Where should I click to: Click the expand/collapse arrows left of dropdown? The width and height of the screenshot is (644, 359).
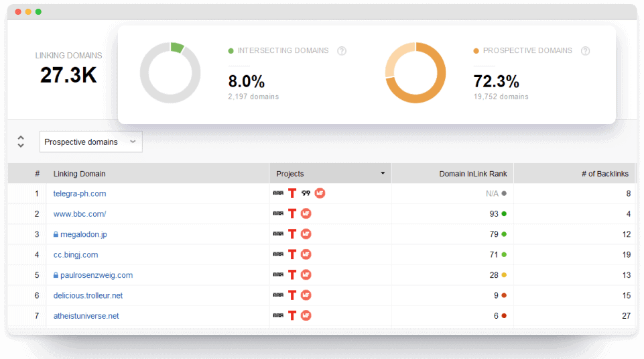coord(21,142)
